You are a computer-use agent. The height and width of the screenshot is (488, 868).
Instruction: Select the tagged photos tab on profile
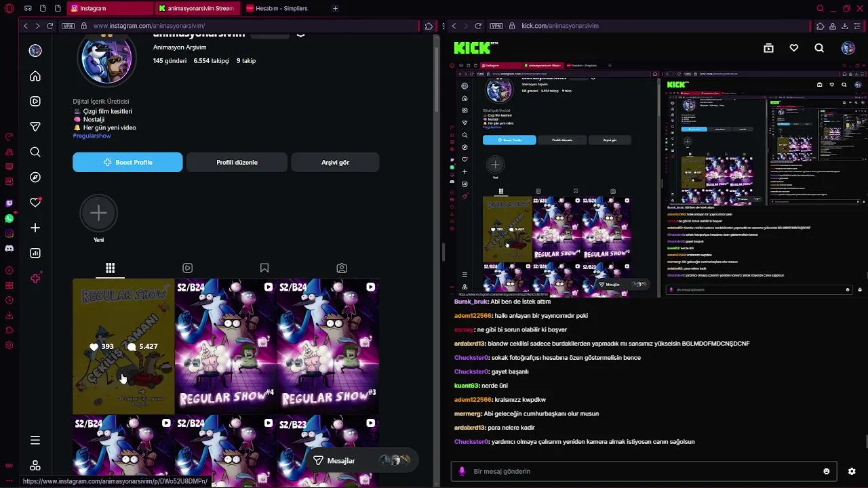(x=342, y=268)
